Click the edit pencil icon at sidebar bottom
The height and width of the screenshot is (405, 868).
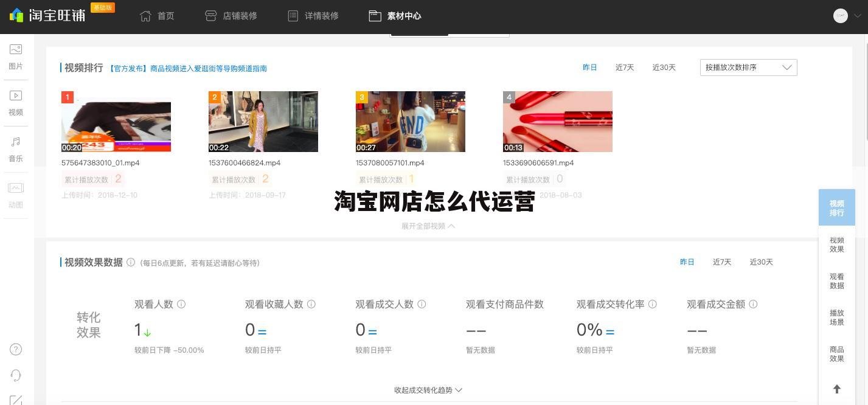pyautogui.click(x=16, y=400)
